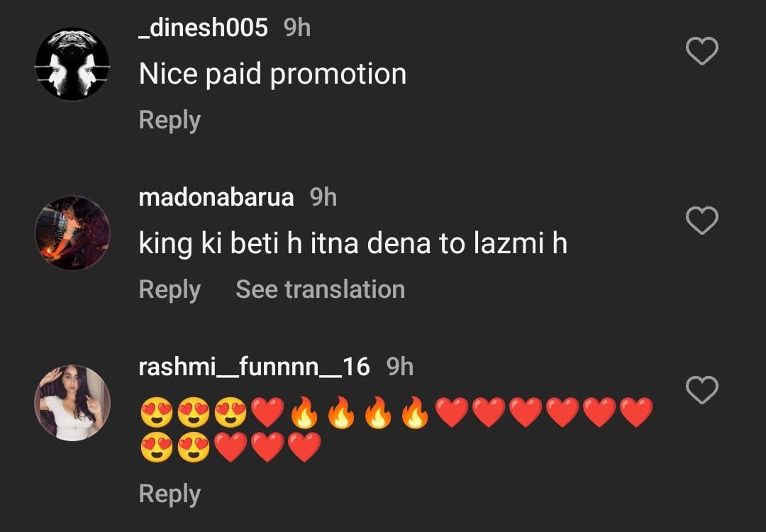Click the 9h timestamp next to madonabarua
766x532 pixels.
coord(323,197)
